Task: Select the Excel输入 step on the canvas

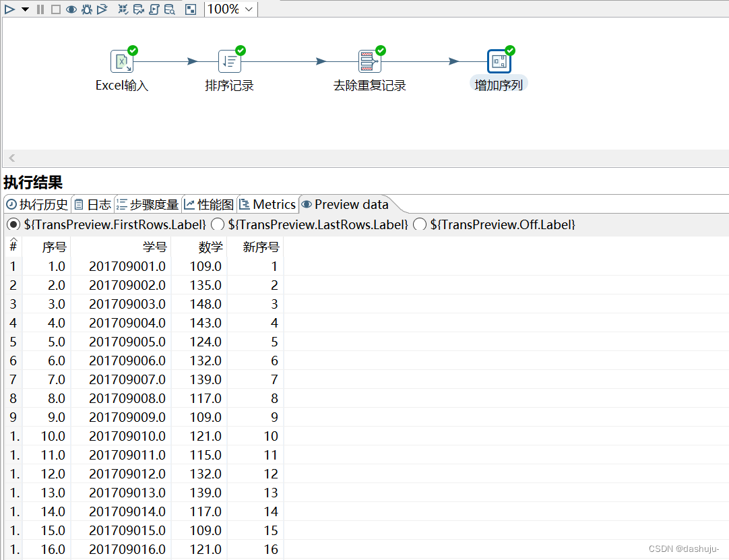Action: (x=121, y=61)
